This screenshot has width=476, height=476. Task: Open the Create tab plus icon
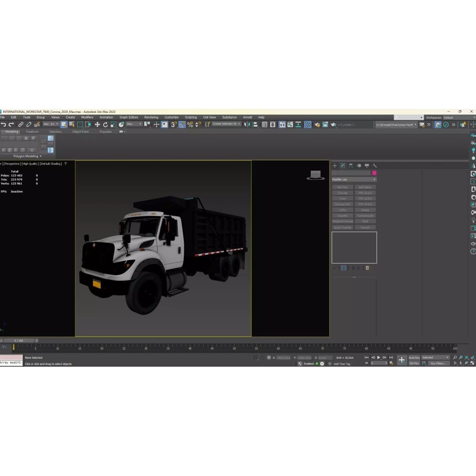pyautogui.click(x=335, y=166)
